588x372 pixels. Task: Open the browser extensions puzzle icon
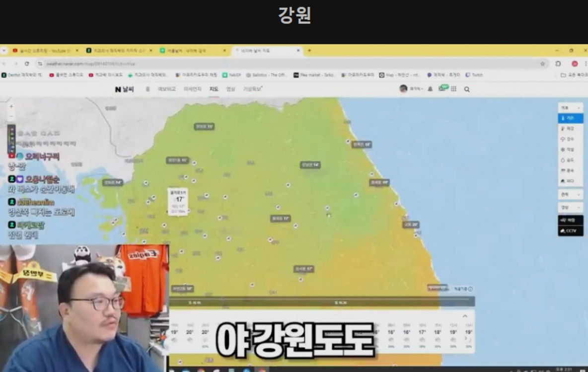click(558, 64)
